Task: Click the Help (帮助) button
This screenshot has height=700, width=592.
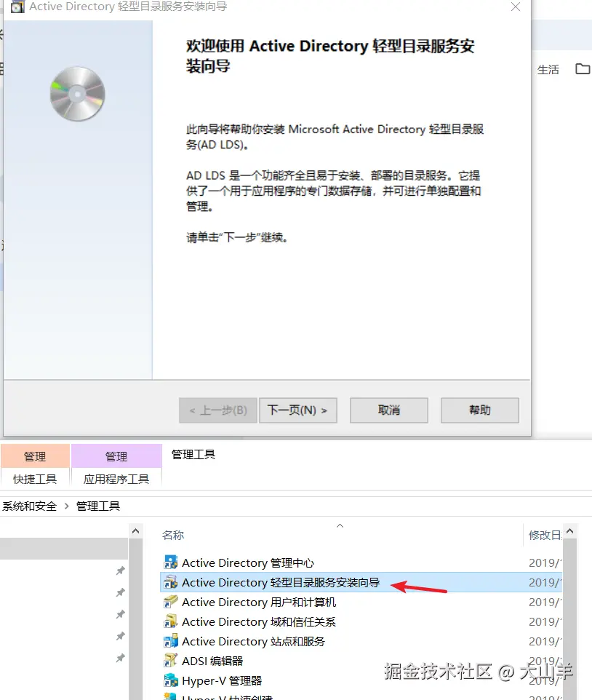Action: coord(479,410)
